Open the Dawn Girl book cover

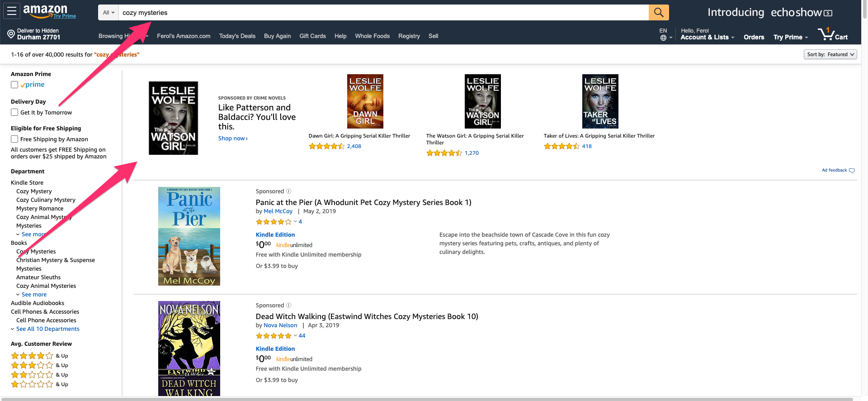[x=365, y=101]
